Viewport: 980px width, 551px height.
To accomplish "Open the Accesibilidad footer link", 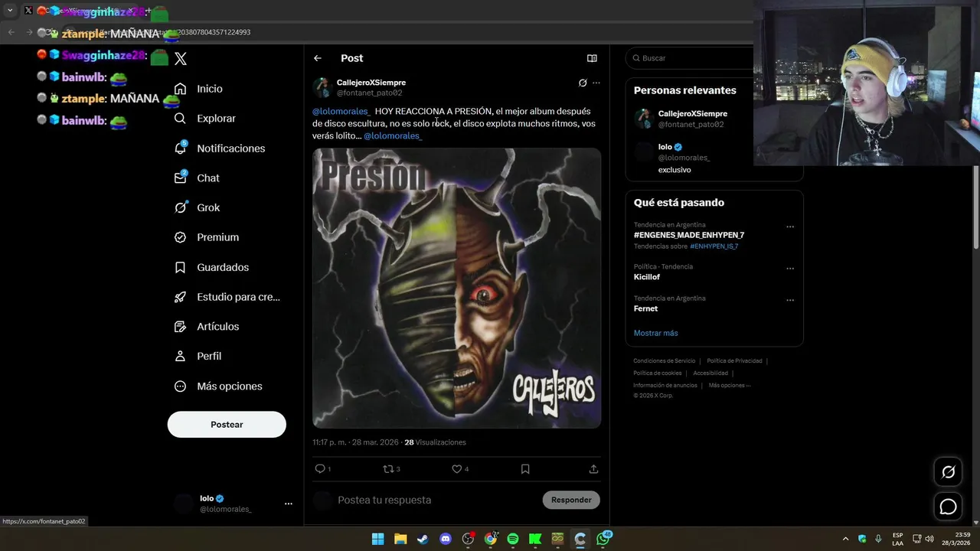I will click(710, 373).
